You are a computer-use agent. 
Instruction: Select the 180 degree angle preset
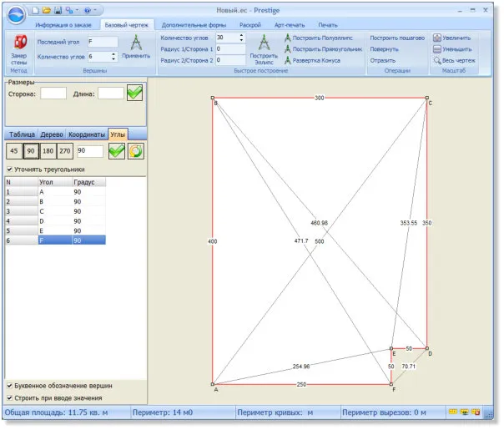[48, 151]
